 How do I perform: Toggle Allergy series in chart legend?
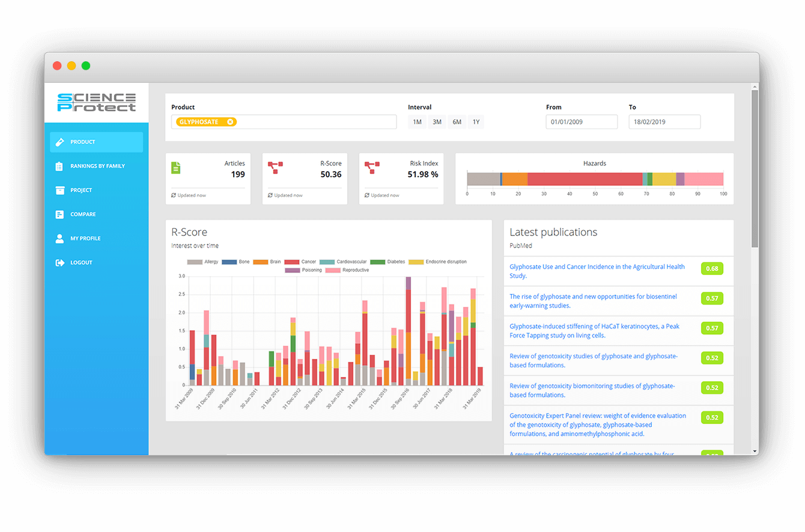[x=202, y=262]
